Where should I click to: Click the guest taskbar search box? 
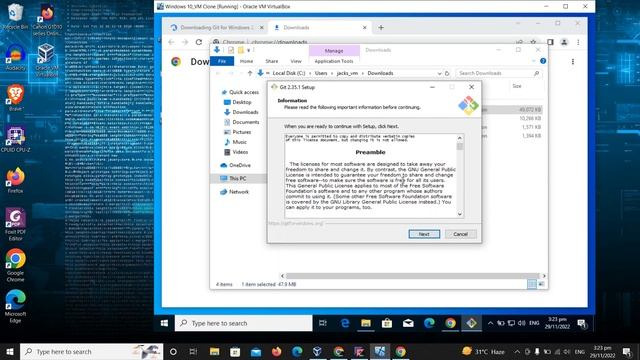[244, 323]
